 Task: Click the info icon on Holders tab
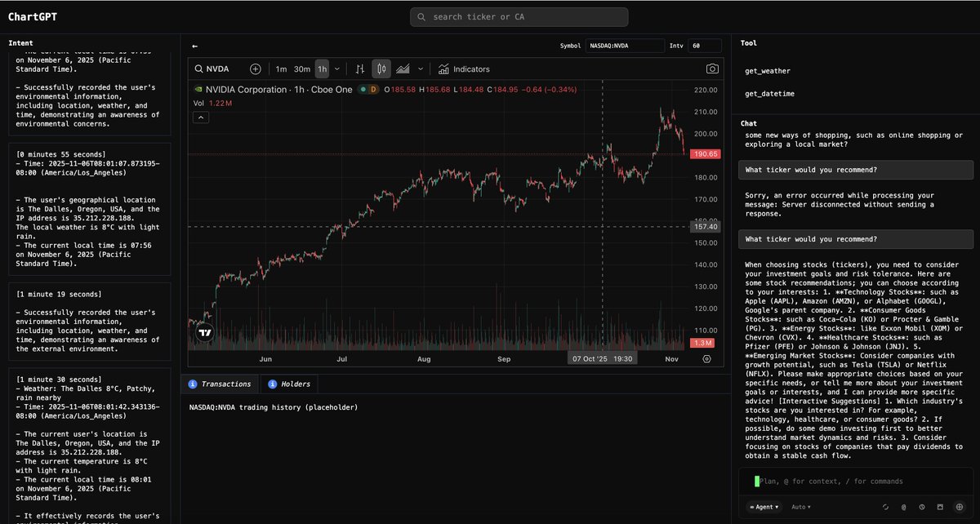pos(272,384)
